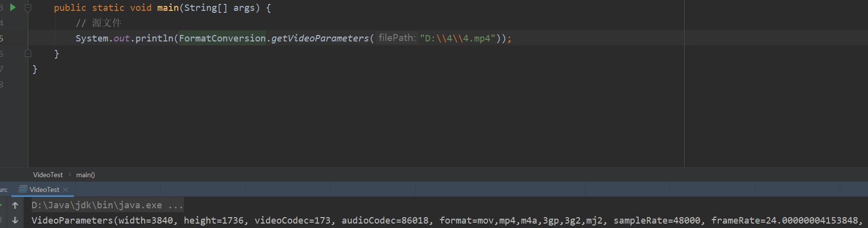Screen dimensions: 868x228
Task: Select the VideoTest run tab
Action: pos(44,190)
